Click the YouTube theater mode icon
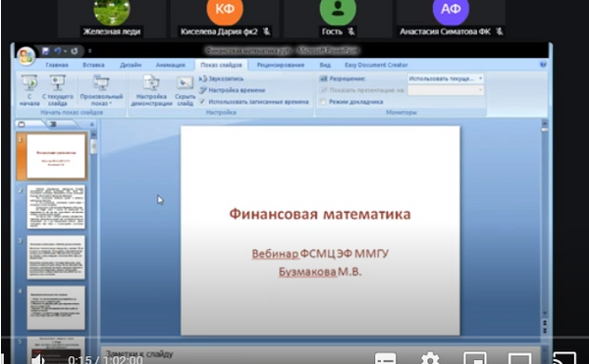The width and height of the screenshot is (589, 364). [x=519, y=359]
